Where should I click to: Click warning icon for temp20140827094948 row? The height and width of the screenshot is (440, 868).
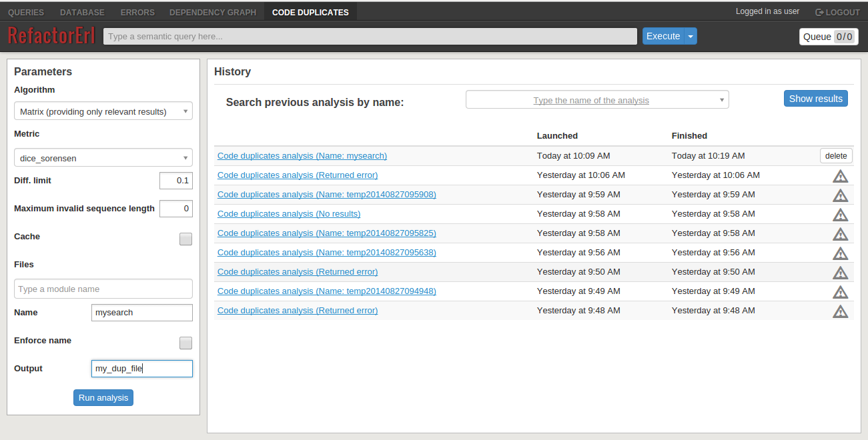[x=840, y=292]
